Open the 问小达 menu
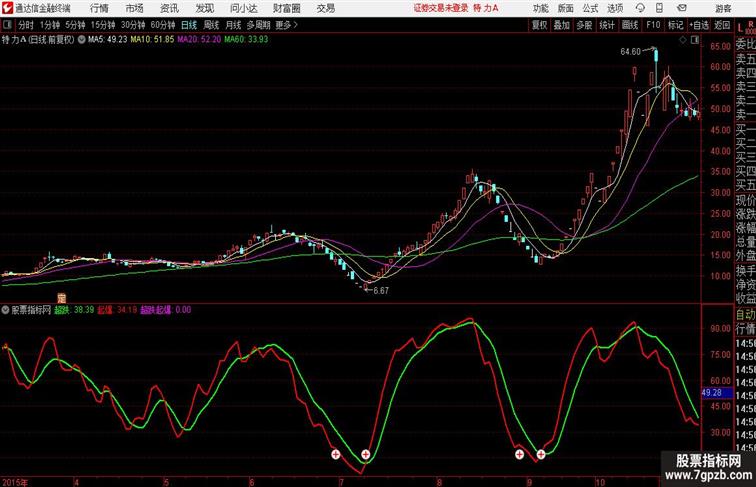The height and width of the screenshot is (487, 756). [x=244, y=8]
